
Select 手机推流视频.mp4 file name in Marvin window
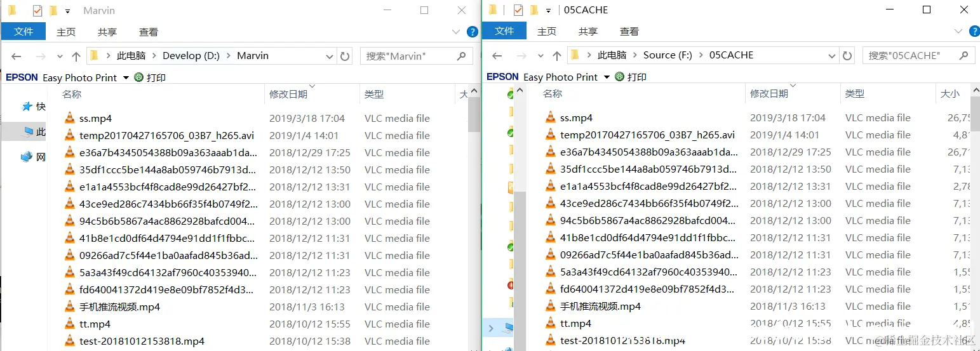pyautogui.click(x=120, y=307)
